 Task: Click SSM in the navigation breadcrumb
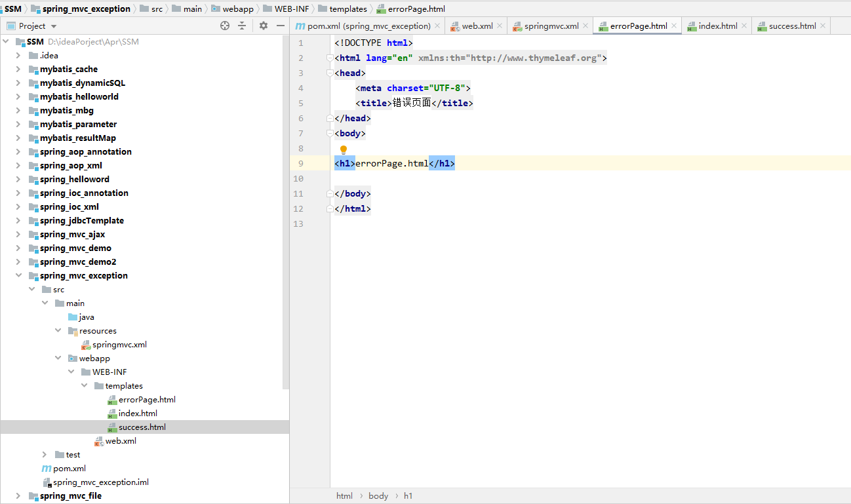12,9
